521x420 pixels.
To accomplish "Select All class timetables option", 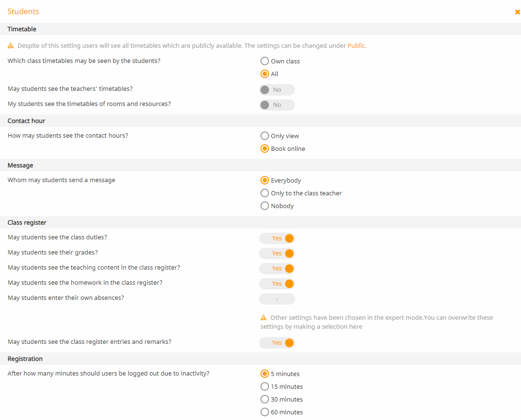I will click(265, 74).
